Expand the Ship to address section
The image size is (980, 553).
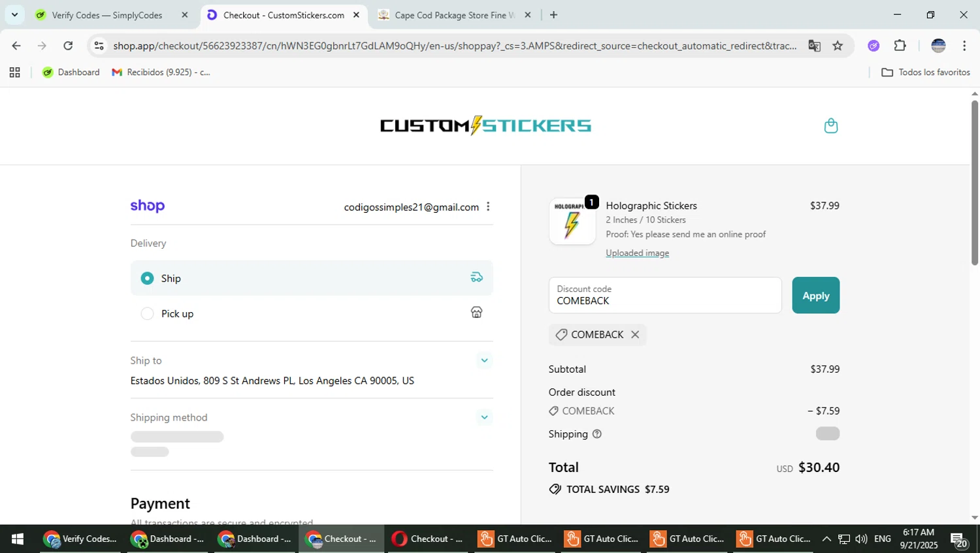pyautogui.click(x=484, y=360)
